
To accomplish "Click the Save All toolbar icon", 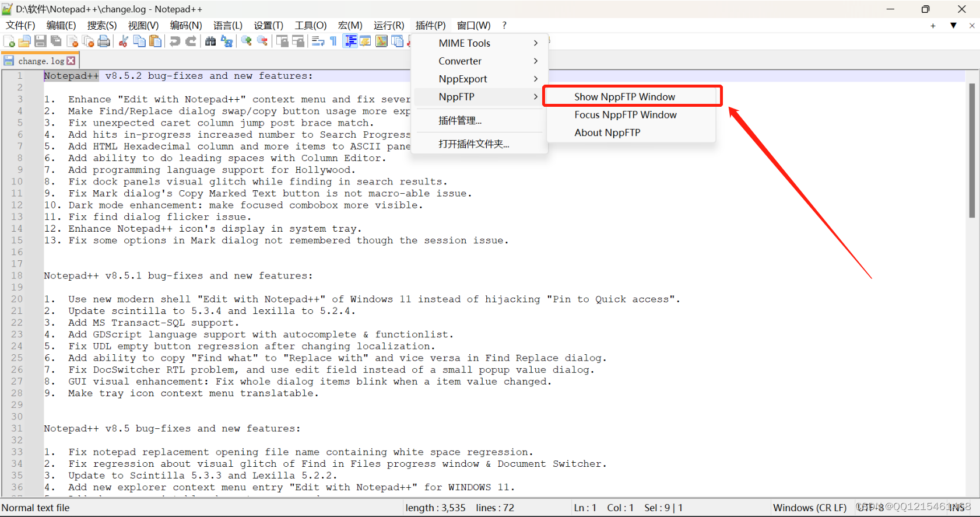I will [x=56, y=41].
